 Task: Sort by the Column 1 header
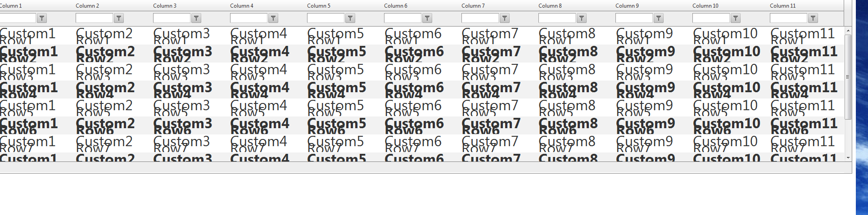click(11, 6)
